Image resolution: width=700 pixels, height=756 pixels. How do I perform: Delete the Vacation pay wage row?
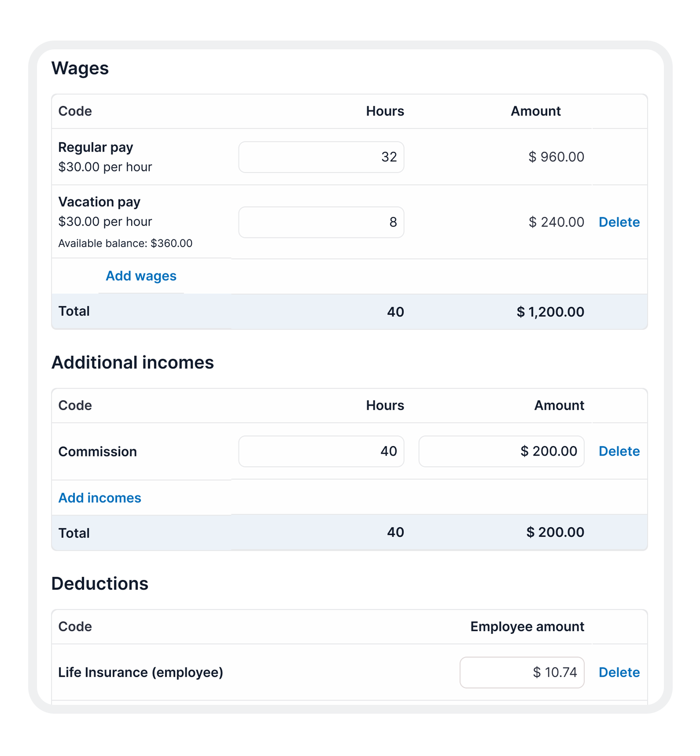coord(619,222)
